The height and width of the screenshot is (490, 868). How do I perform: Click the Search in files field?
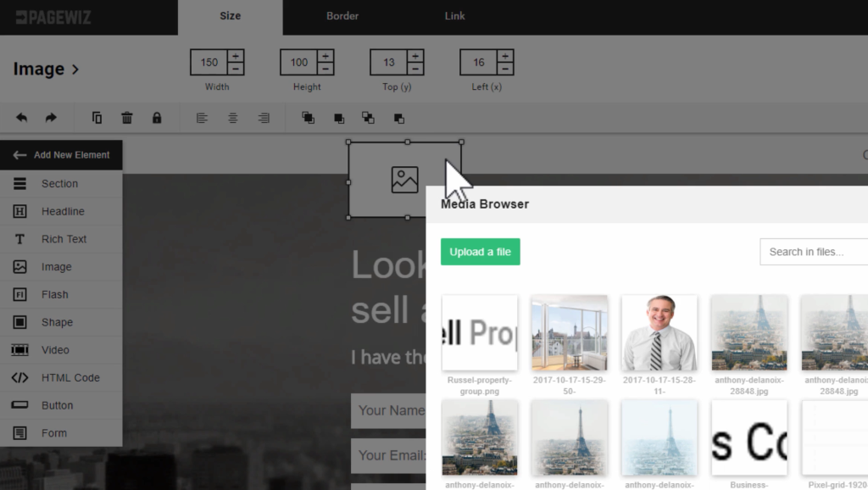click(x=814, y=252)
